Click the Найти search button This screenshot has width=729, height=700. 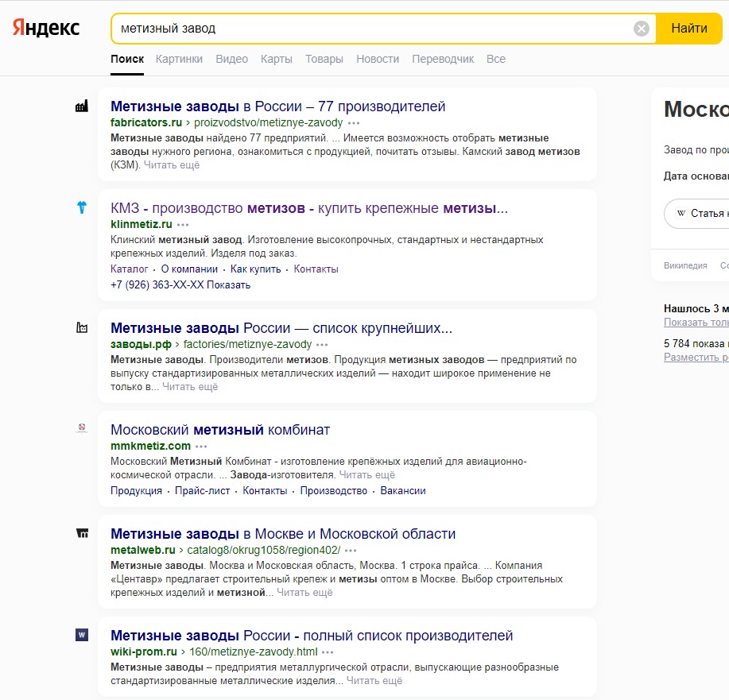(x=689, y=29)
